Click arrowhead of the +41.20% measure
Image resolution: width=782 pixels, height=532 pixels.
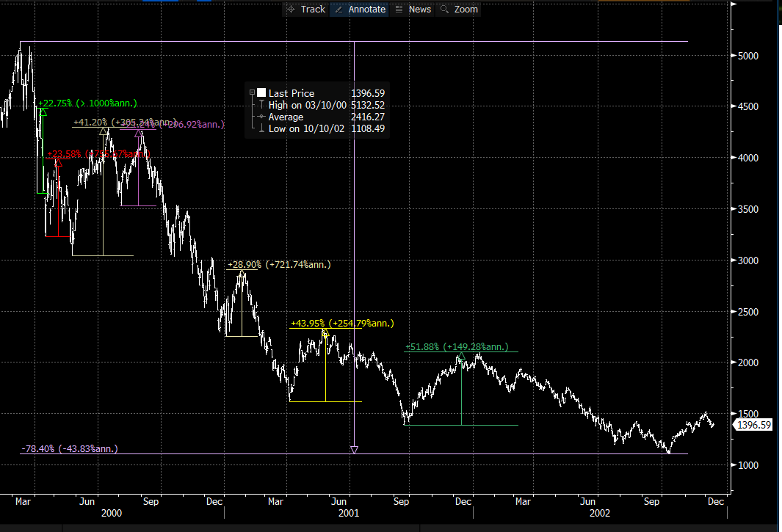pos(104,131)
